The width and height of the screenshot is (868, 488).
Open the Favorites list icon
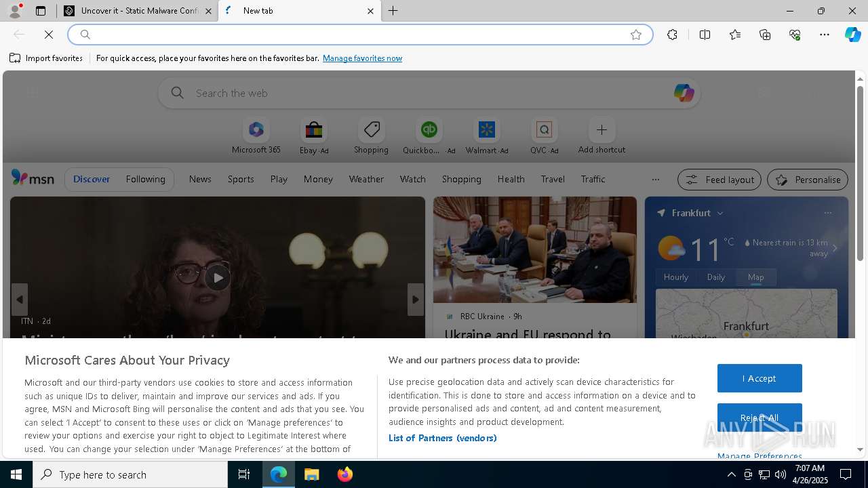pos(735,35)
